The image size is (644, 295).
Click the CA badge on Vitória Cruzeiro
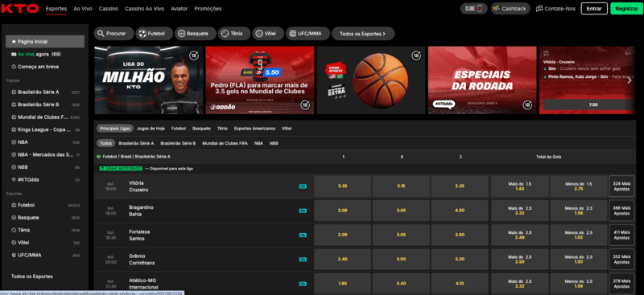pyautogui.click(x=303, y=186)
